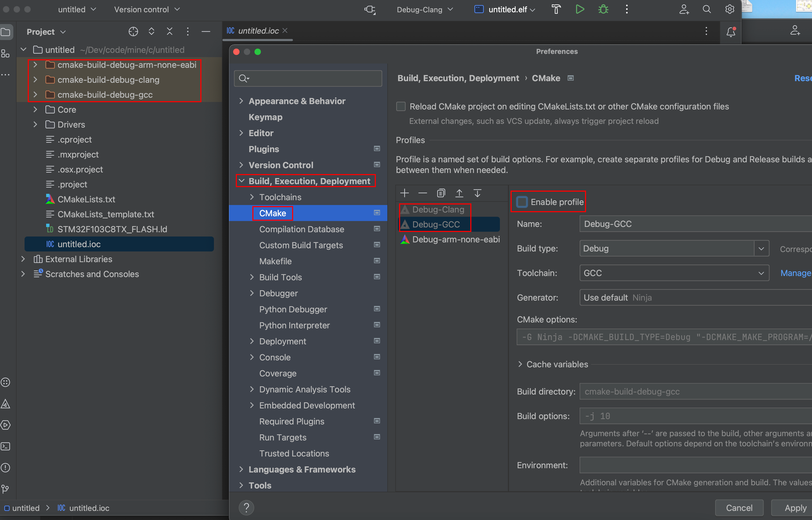Add a new CMake profile with plus icon

[404, 193]
